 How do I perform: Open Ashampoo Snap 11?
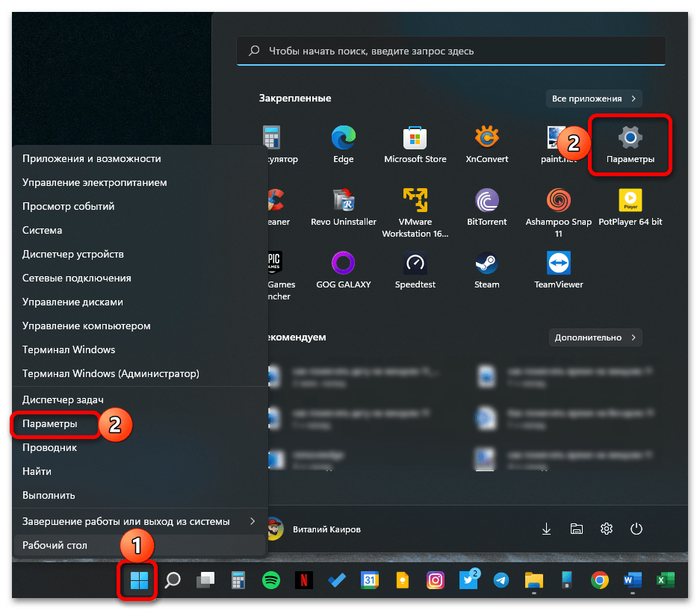coord(558,212)
